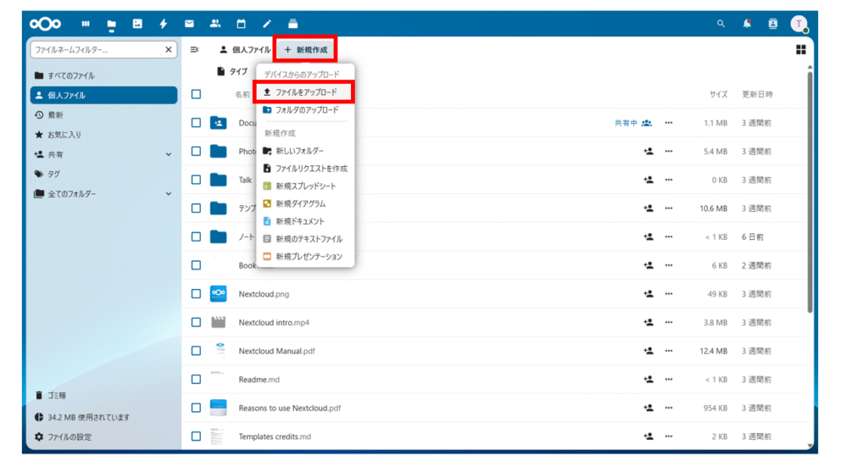Expand the 共有 section chevron

click(168, 154)
